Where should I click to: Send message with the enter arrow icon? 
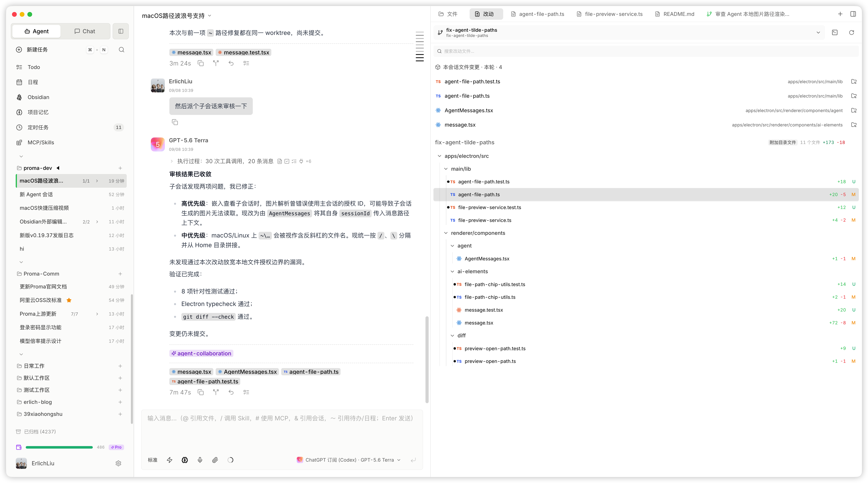coord(413,460)
